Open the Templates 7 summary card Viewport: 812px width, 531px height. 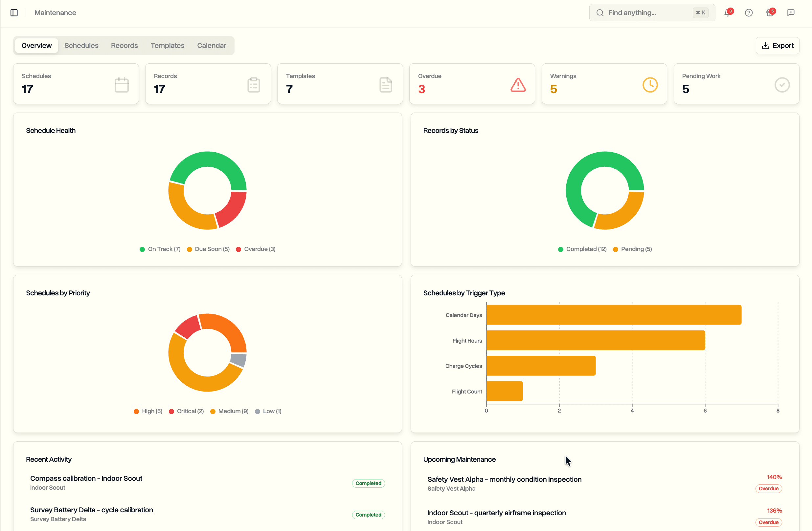click(x=340, y=83)
